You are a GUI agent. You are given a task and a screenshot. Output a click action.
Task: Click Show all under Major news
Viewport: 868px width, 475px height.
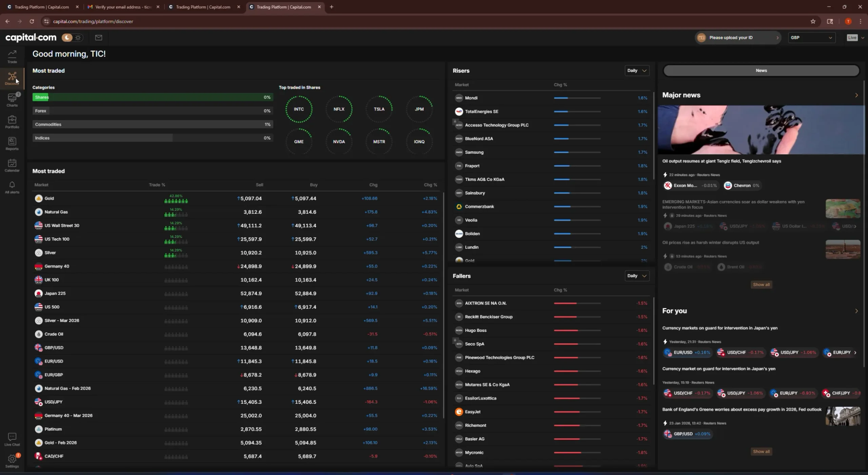pos(761,285)
